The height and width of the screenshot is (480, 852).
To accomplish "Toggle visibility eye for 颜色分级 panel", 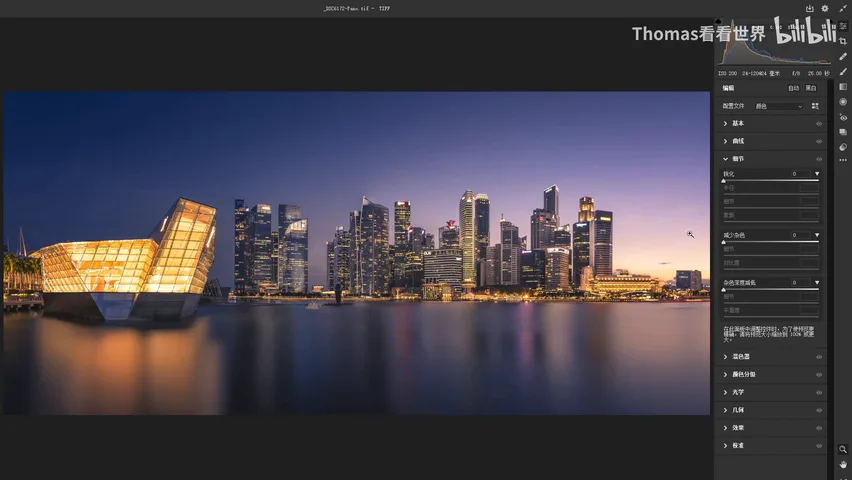I will point(819,375).
